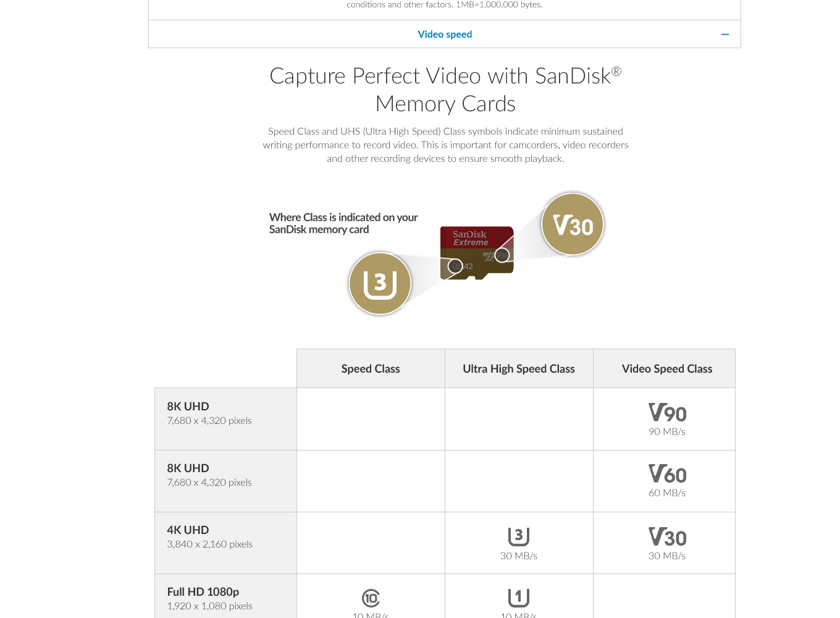Click the U1 symbol in Full HD row
This screenshot has width=840, height=618.
[x=519, y=598]
